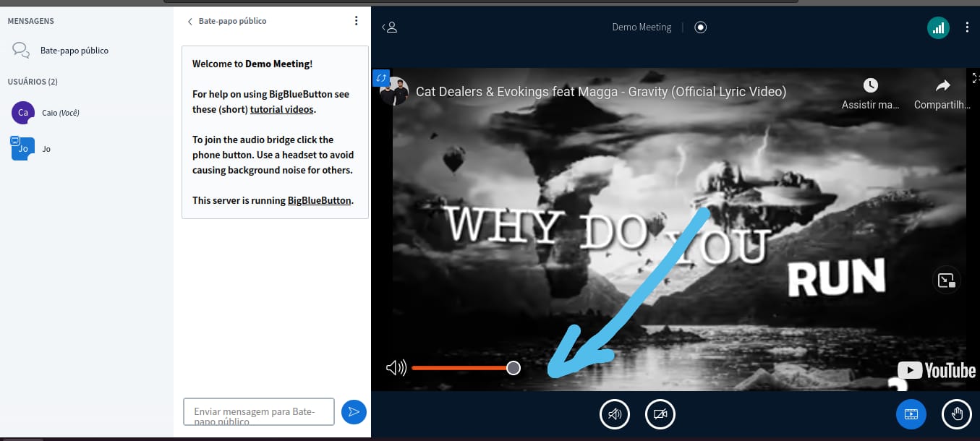This screenshot has height=441, width=980.
Task: Open connection status signal icon
Action: [938, 27]
